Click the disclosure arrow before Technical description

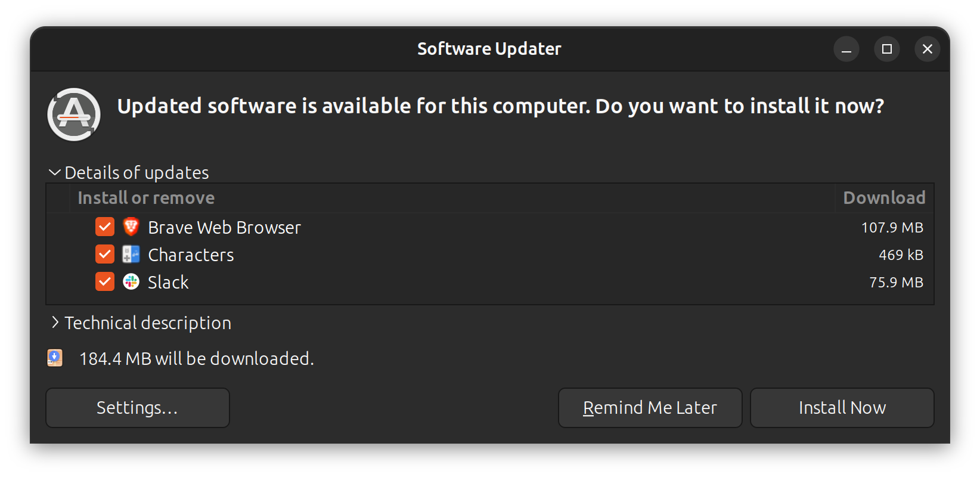pos(54,323)
